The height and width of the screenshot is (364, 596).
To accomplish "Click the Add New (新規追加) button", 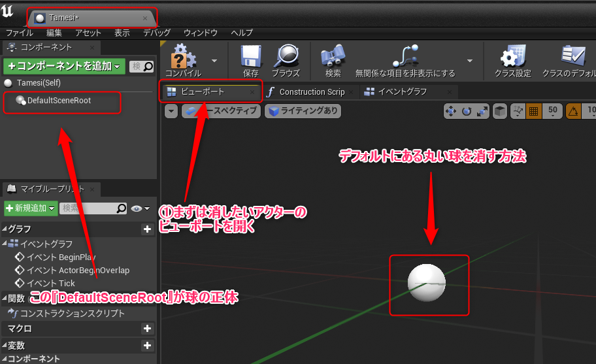I will click(30, 208).
